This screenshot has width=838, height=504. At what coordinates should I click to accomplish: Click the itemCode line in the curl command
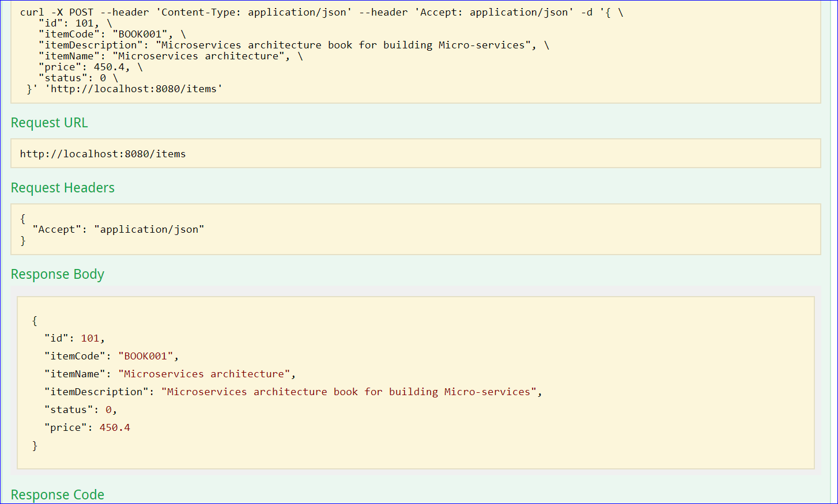pyautogui.click(x=112, y=34)
